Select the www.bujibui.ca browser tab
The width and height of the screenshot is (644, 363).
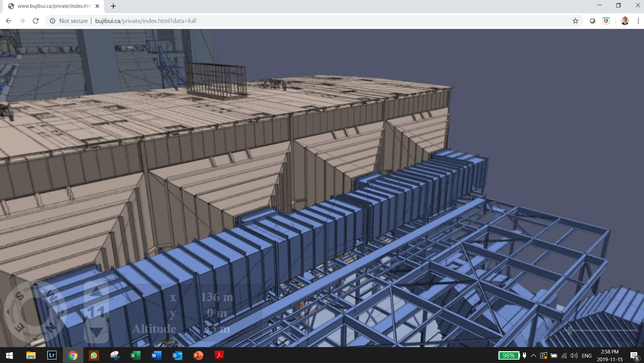[54, 6]
